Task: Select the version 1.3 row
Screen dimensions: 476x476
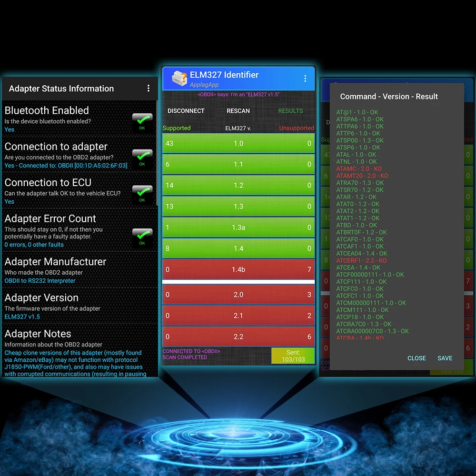Action: click(238, 207)
